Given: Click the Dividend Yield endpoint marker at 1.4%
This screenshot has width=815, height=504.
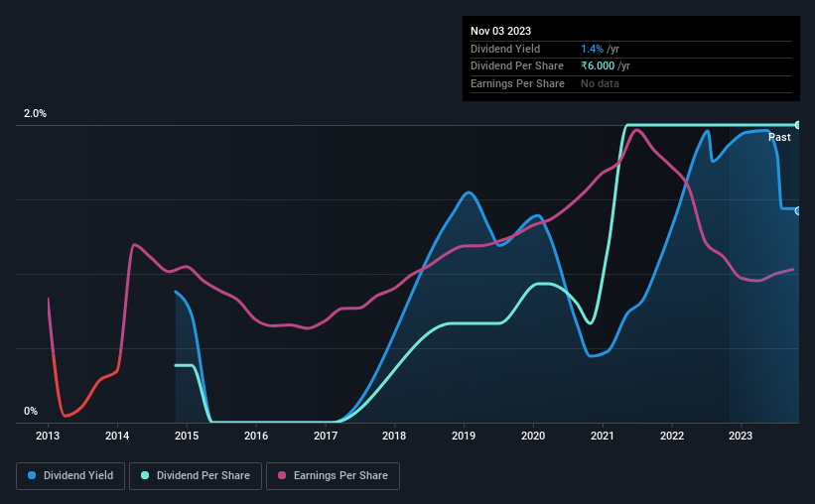Looking at the screenshot, I should (798, 211).
